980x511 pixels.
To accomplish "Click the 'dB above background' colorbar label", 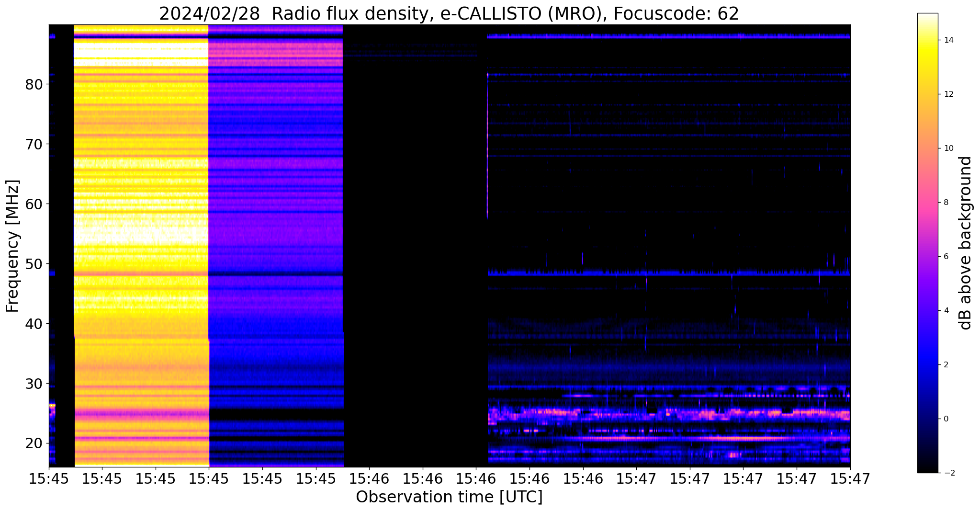I will click(965, 243).
